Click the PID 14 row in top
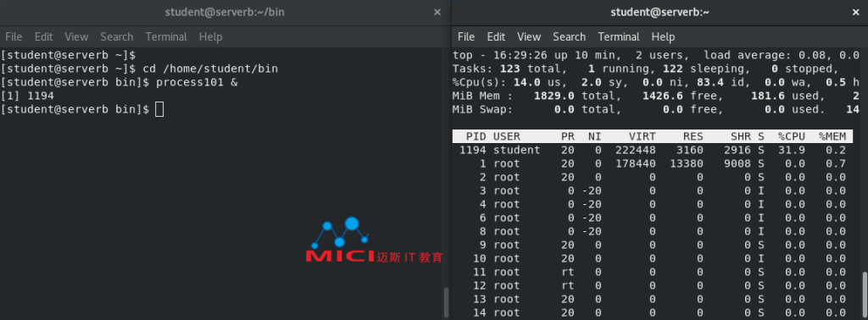 coord(653,313)
